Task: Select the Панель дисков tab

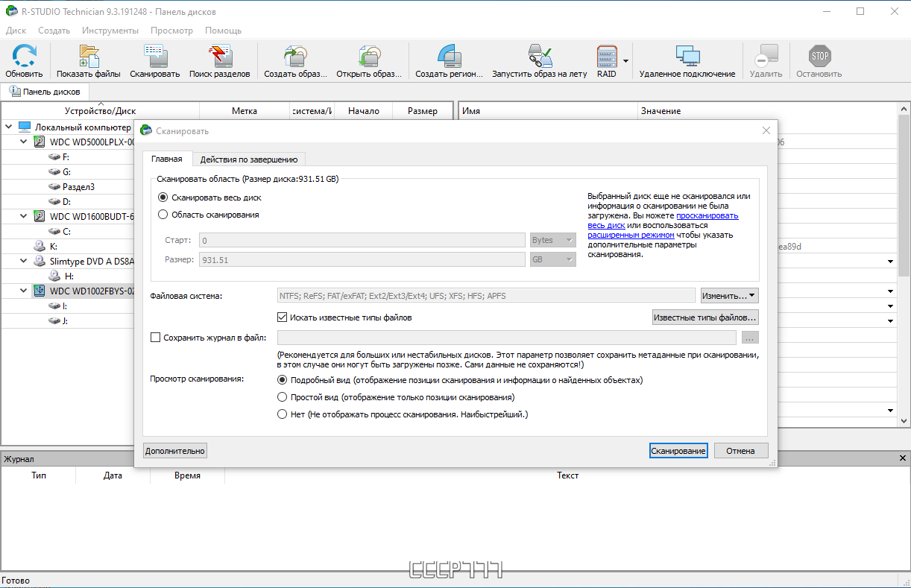Action: [x=45, y=92]
